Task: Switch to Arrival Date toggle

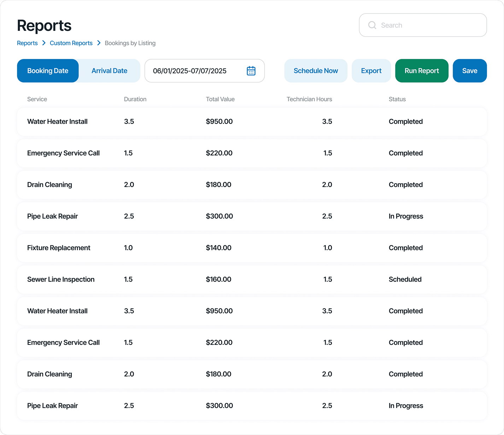Action: [x=109, y=71]
